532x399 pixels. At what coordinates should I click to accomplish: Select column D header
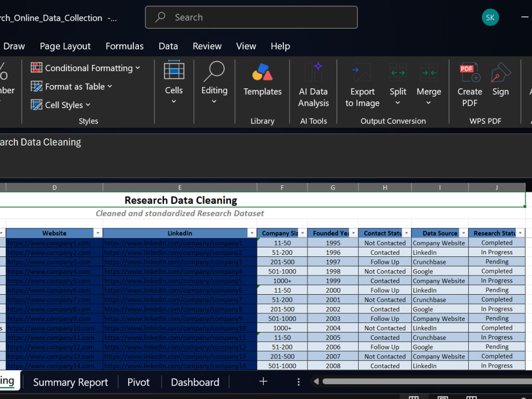click(54, 187)
